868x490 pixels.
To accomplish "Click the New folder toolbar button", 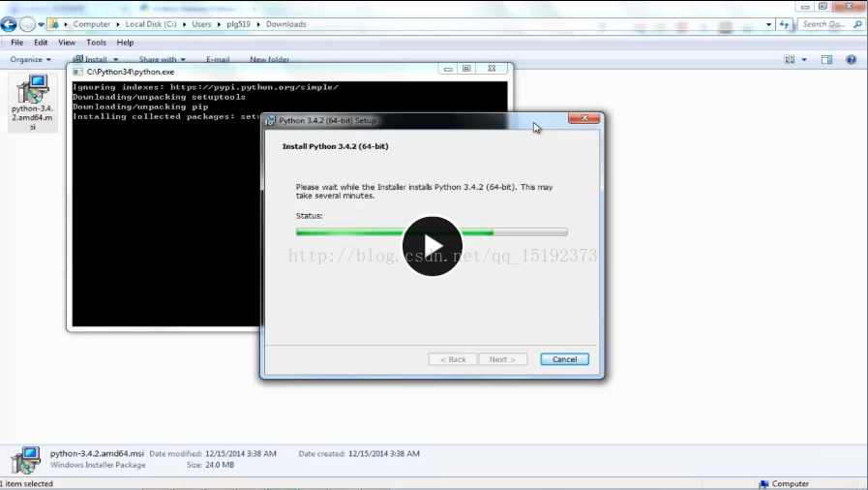I will (270, 59).
